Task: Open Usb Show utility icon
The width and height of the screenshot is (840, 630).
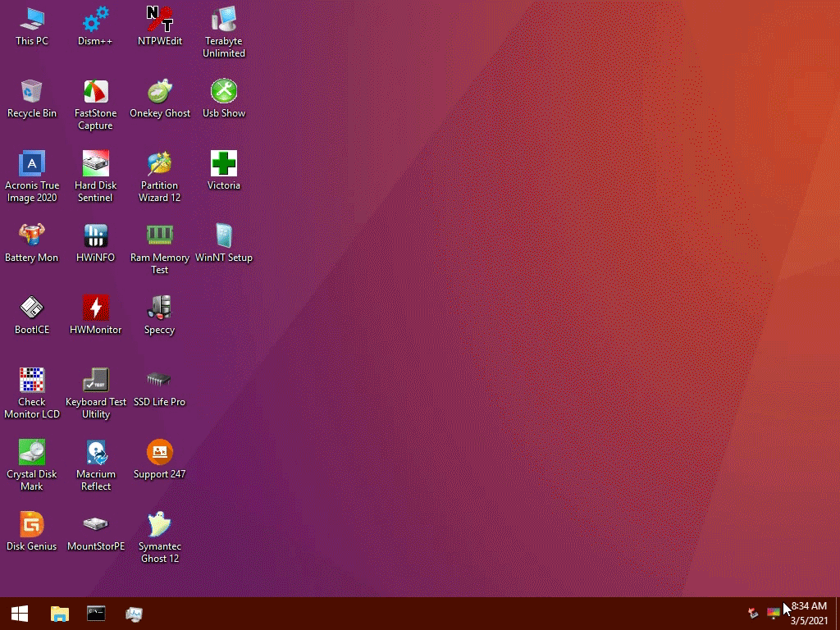Action: (224, 98)
